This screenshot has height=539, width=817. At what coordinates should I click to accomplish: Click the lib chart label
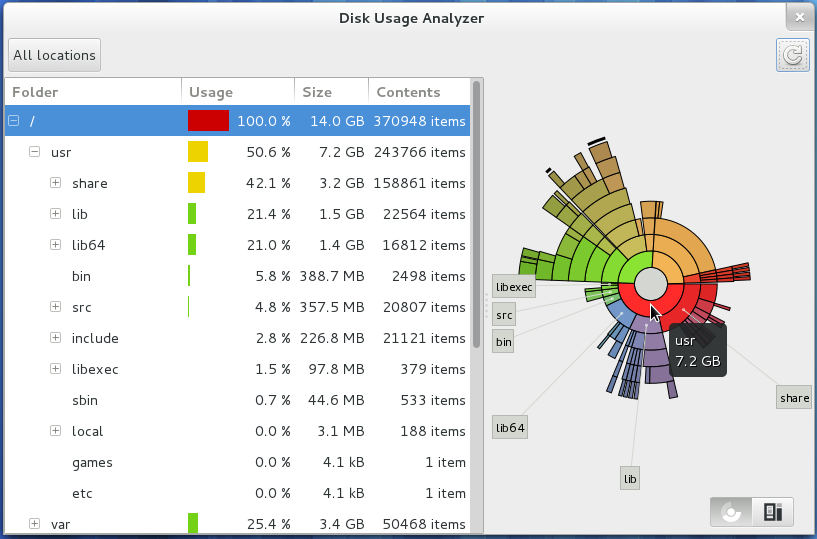pyautogui.click(x=630, y=479)
